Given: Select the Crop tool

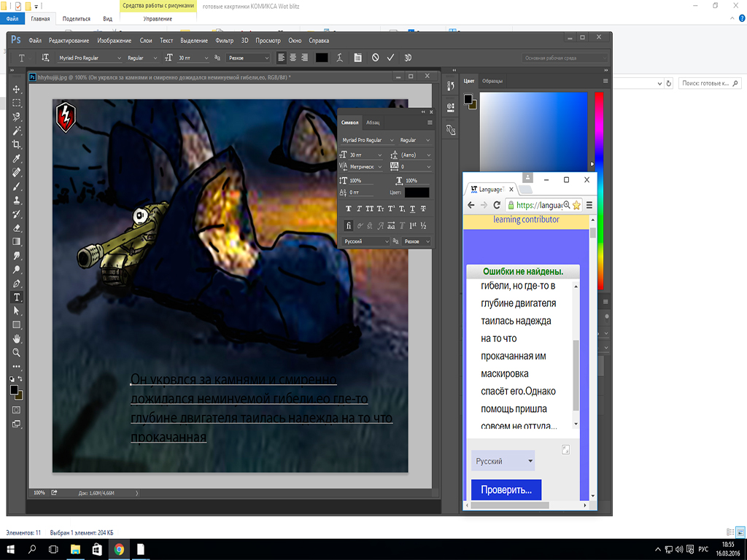Looking at the screenshot, I should click(x=16, y=145).
